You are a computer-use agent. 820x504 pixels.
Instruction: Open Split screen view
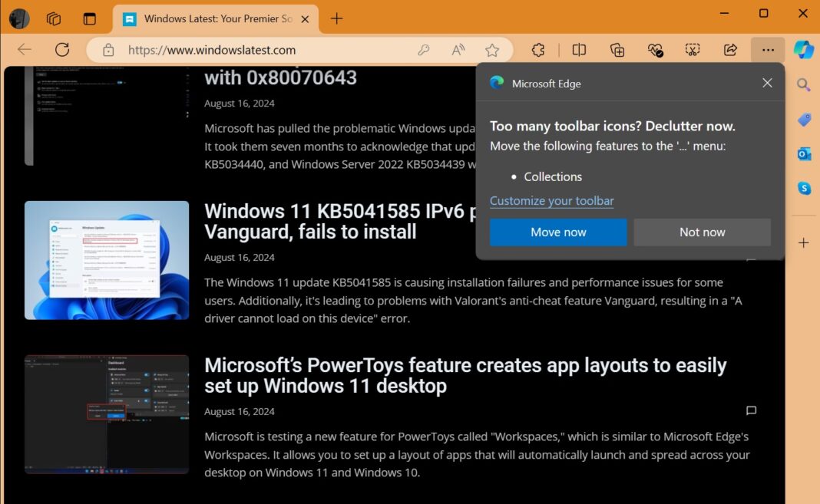click(x=578, y=49)
